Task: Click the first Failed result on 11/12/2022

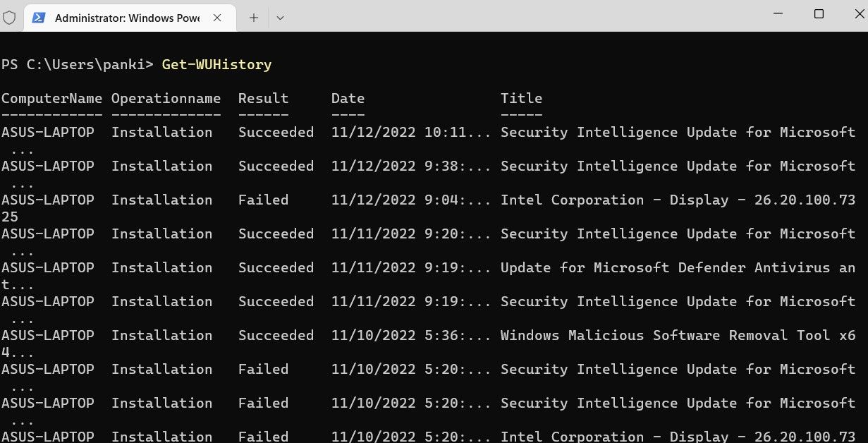Action: click(x=263, y=200)
